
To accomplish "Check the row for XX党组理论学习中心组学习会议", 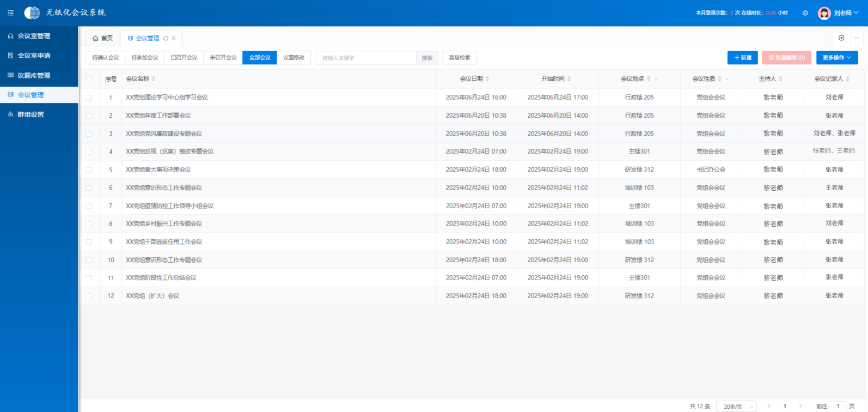I will coord(89,98).
